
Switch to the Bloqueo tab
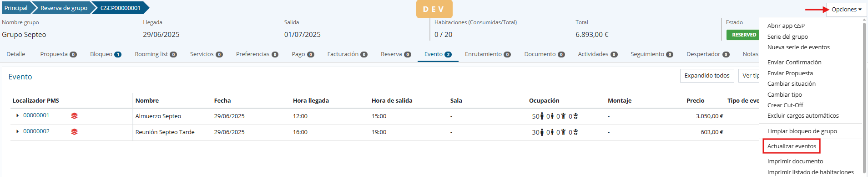(106, 54)
